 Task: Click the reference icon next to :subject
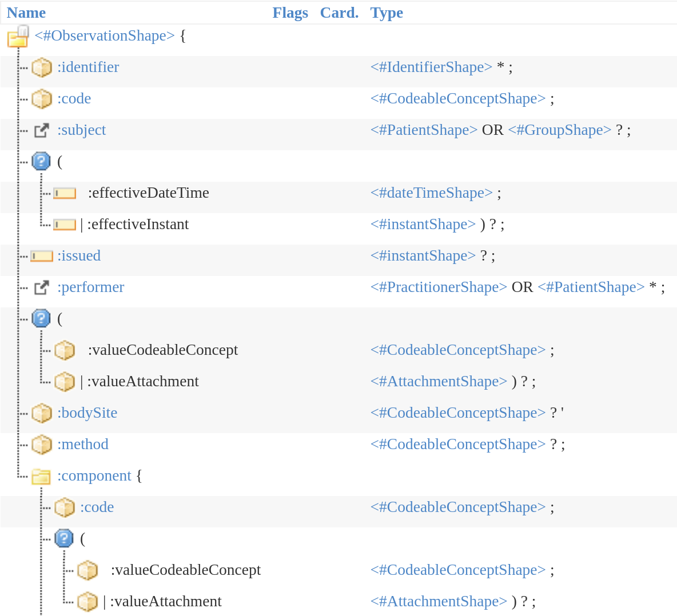point(42,130)
